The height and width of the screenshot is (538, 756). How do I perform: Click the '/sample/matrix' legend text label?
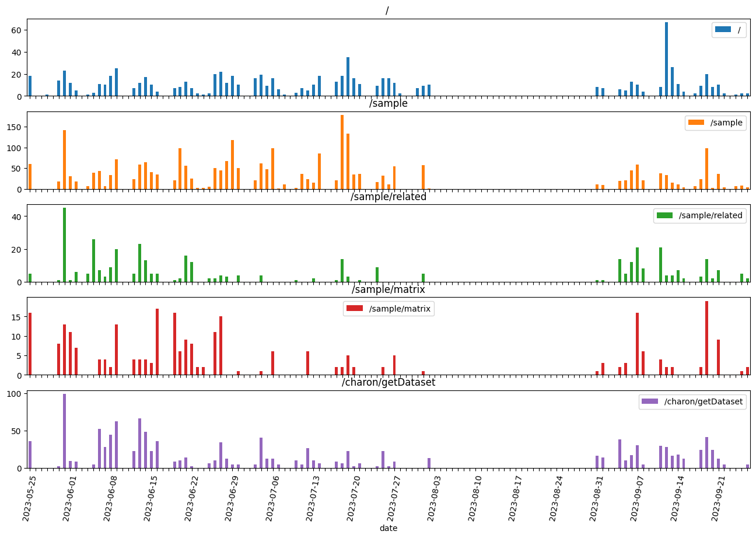tap(400, 309)
